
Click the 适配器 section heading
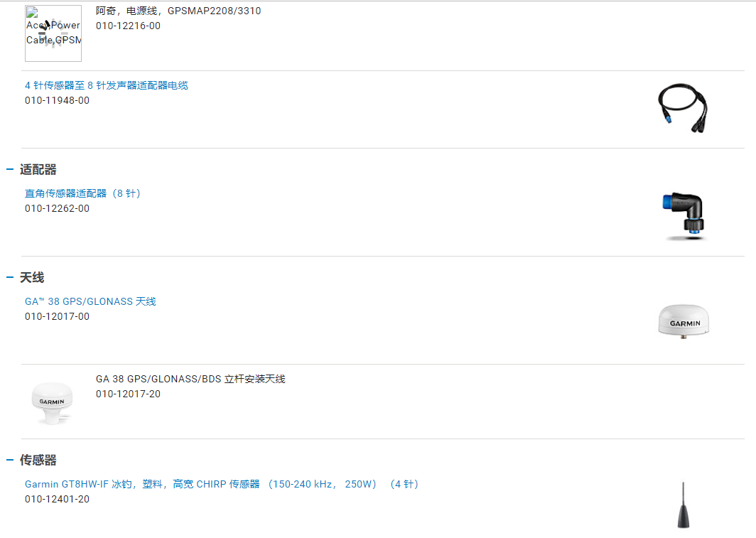tap(38, 170)
